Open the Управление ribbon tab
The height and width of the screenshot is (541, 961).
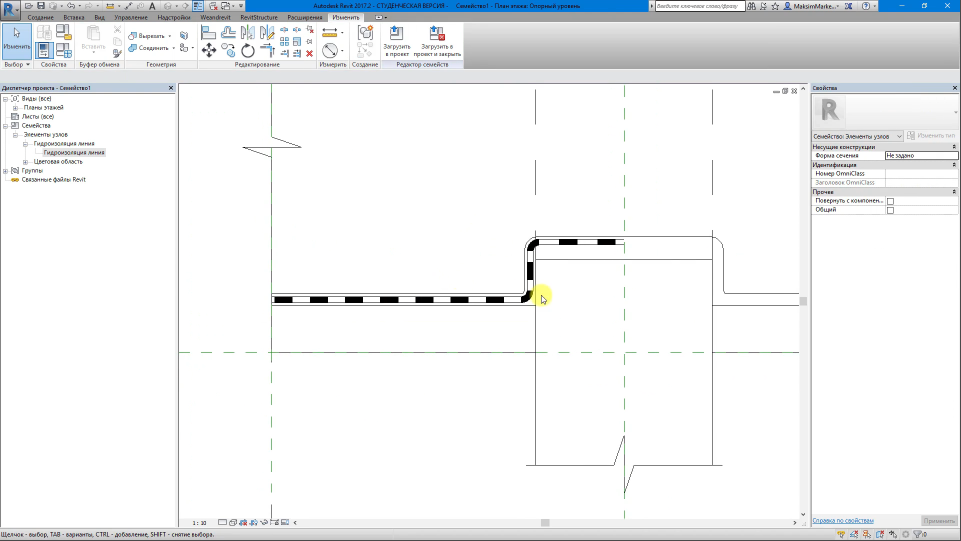pyautogui.click(x=131, y=17)
